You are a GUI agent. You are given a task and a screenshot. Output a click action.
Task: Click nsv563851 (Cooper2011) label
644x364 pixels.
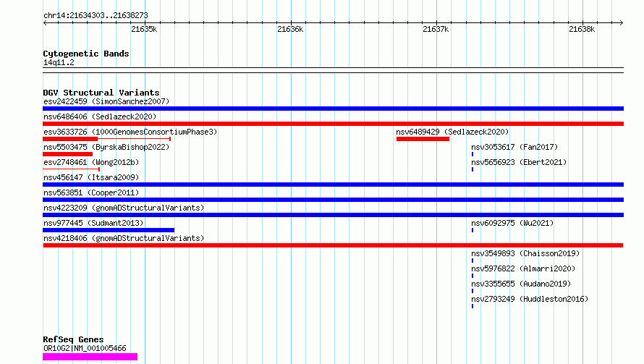coord(91,192)
